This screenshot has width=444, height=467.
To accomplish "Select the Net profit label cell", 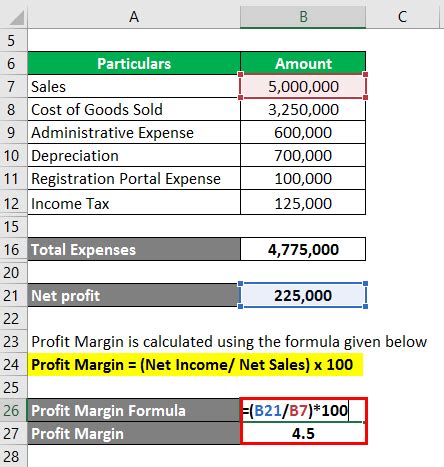I will [134, 295].
